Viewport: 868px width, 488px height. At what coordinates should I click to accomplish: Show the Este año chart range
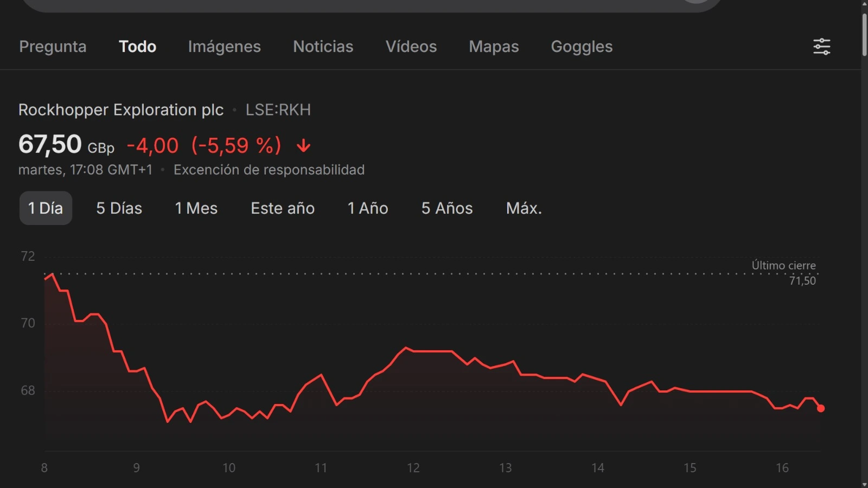(283, 208)
